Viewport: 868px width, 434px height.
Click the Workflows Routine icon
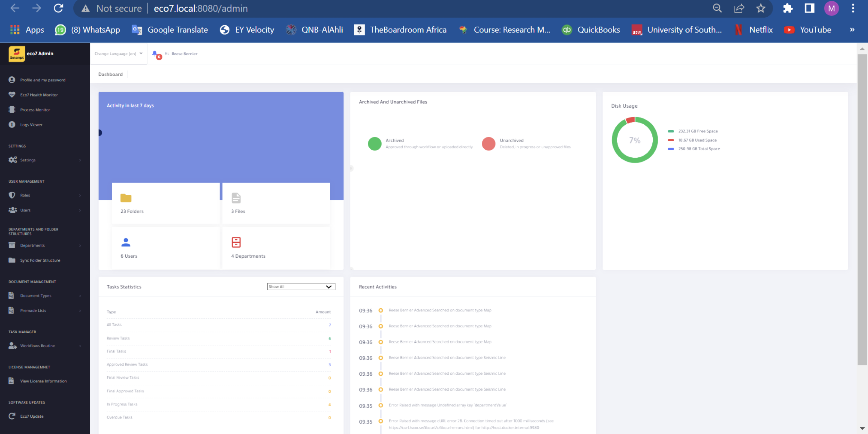tap(12, 345)
